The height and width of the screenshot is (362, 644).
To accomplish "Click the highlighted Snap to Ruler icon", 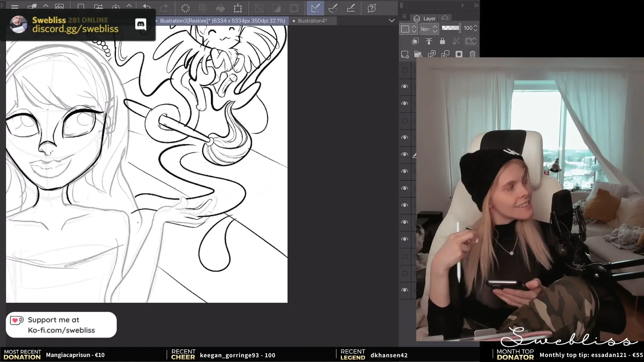I will [315, 8].
